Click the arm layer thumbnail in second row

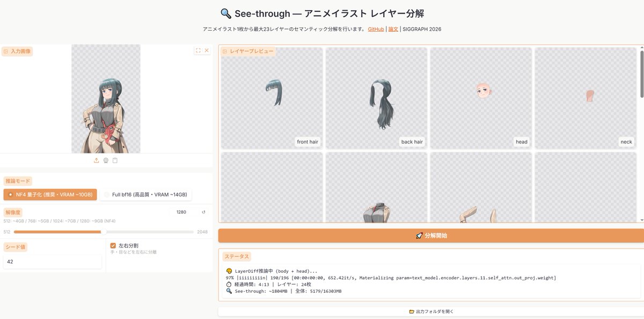481,187
